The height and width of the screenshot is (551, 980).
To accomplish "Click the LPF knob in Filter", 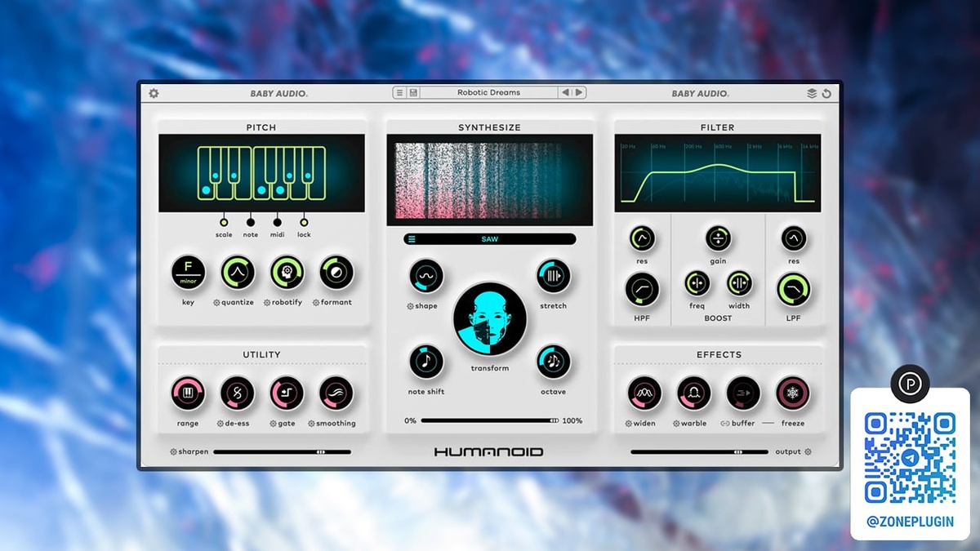I will [794, 290].
